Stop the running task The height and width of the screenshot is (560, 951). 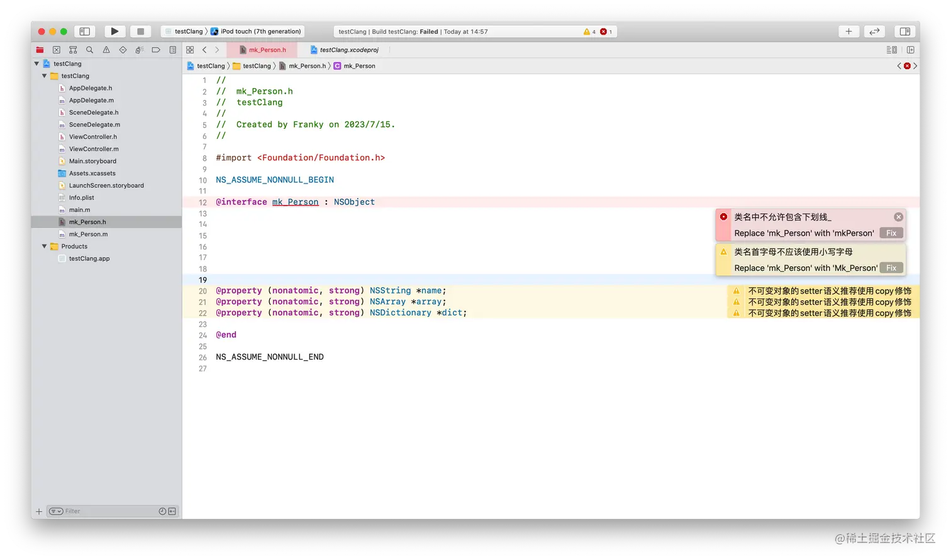pos(140,31)
